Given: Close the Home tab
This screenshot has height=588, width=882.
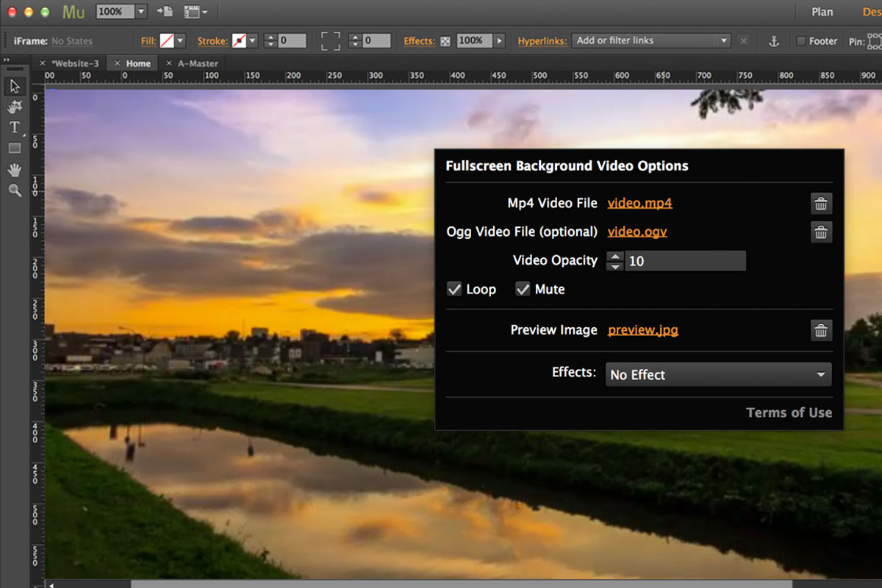Looking at the screenshot, I should (118, 63).
